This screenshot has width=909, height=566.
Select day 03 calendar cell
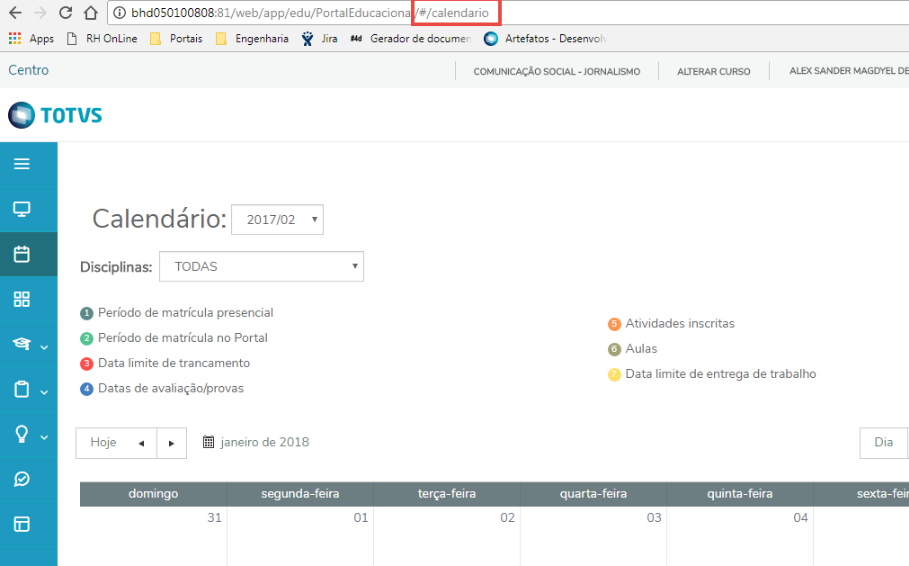click(594, 536)
